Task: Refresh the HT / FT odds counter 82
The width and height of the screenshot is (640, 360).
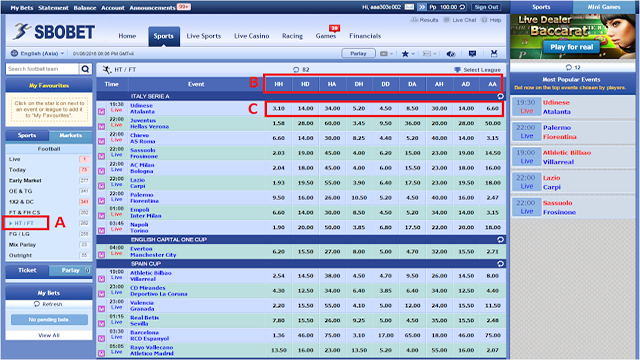Action: click(x=296, y=70)
